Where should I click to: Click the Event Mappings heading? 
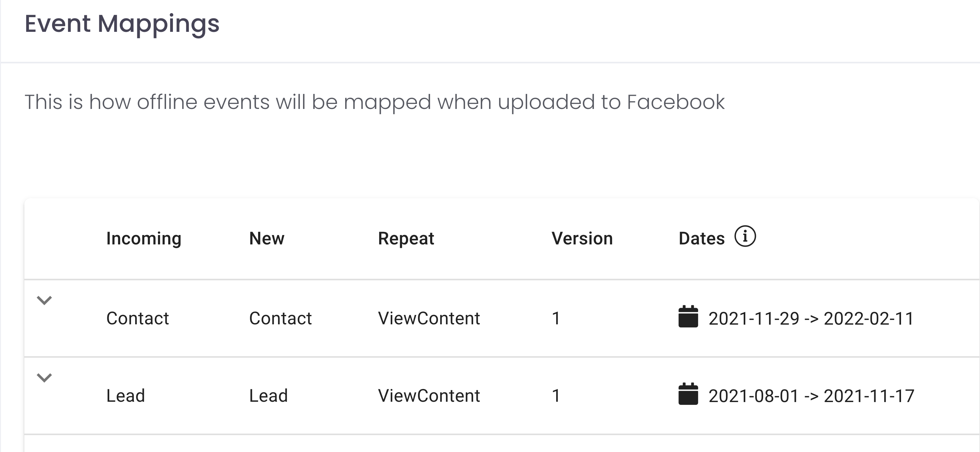click(122, 24)
